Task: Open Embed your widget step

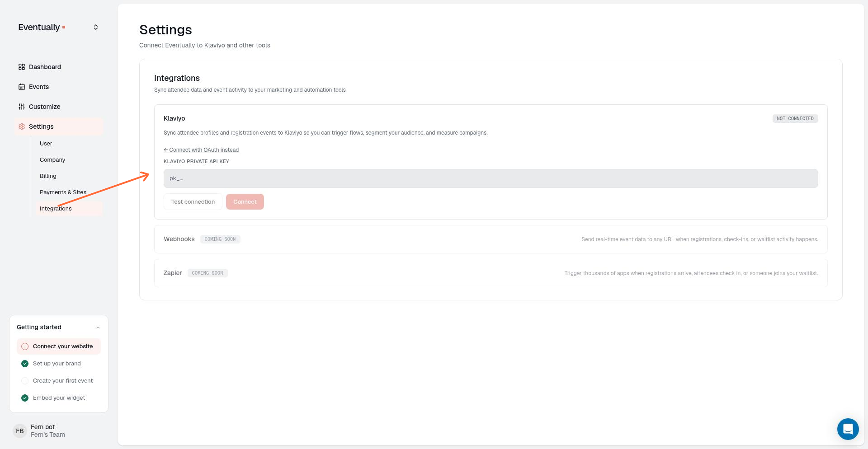Action: click(58, 398)
